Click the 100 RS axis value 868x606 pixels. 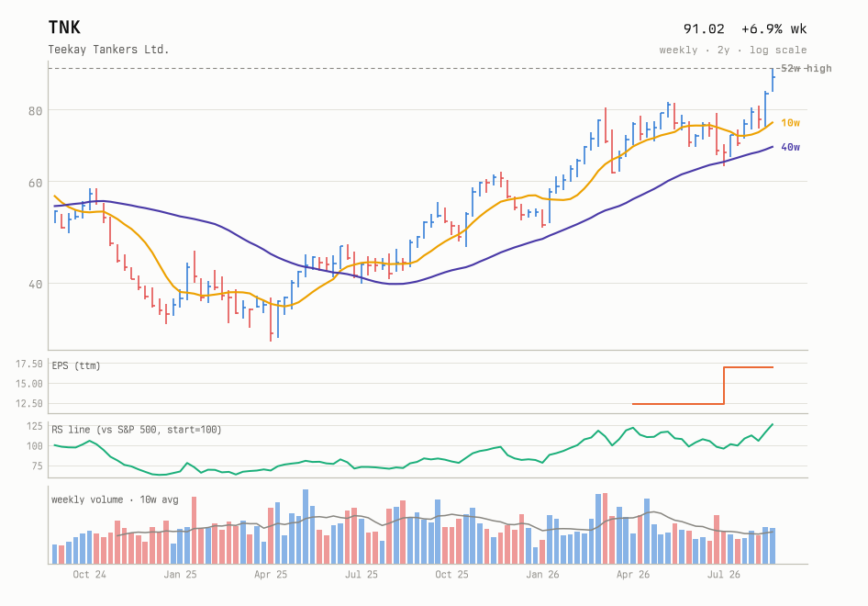pyautogui.click(x=34, y=446)
